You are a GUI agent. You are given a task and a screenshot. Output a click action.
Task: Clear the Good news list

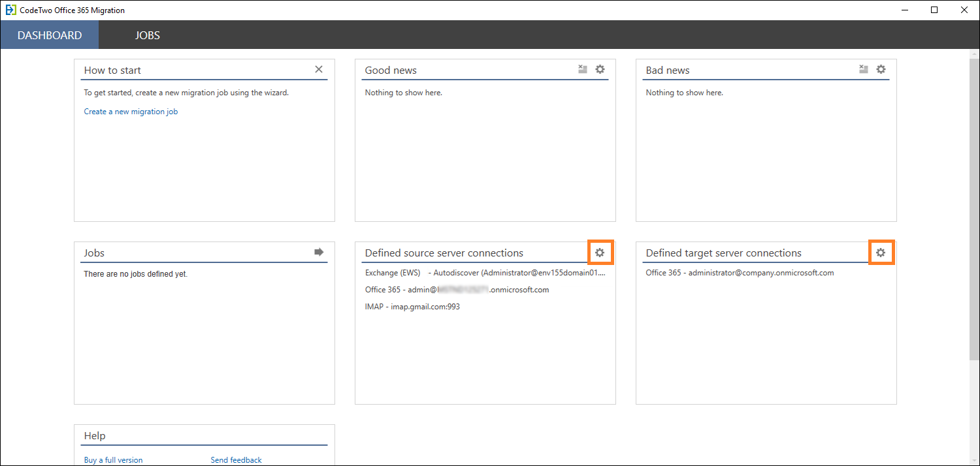(x=583, y=69)
